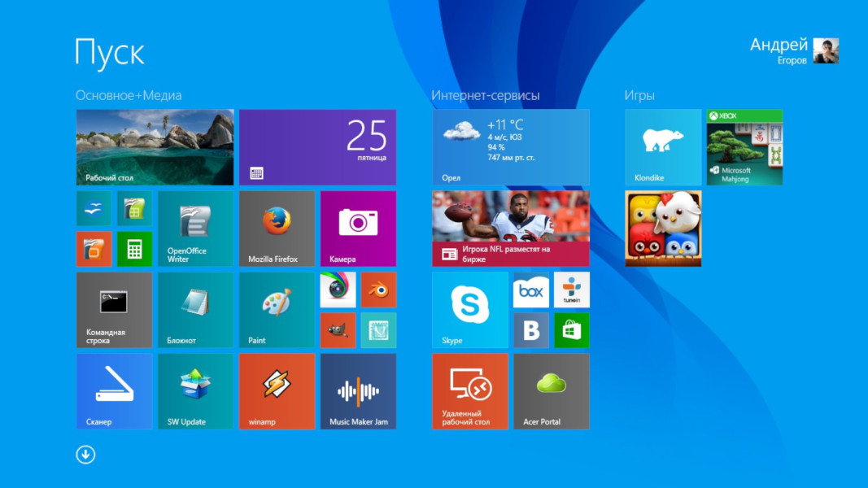Select the Основное+Медиа group header
This screenshot has height=488, width=868.
(129, 95)
